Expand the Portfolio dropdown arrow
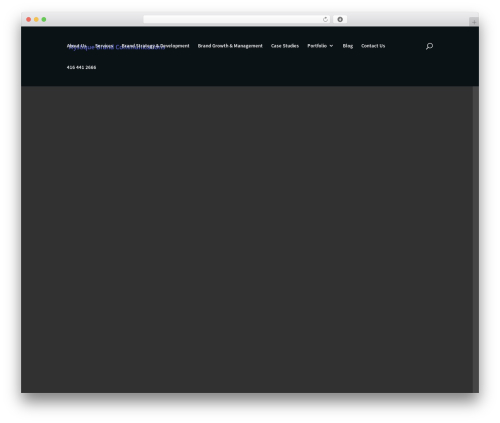The image size is (500, 423). [331, 46]
